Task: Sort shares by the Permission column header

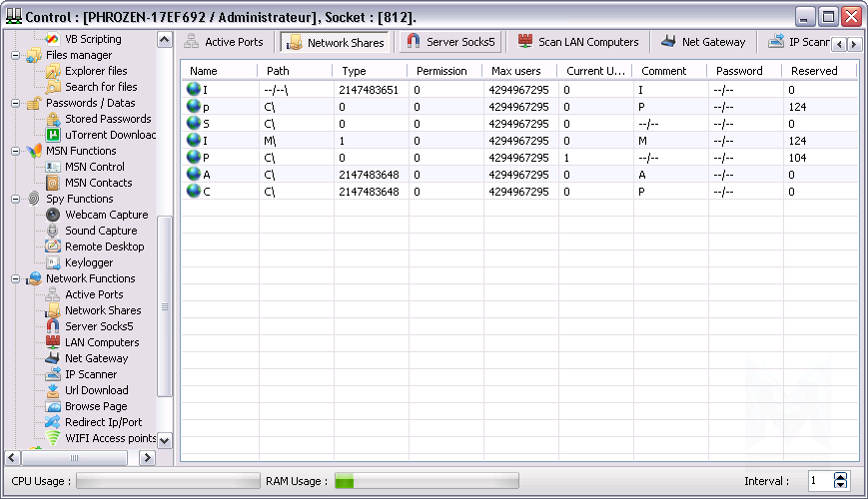Action: tap(440, 71)
